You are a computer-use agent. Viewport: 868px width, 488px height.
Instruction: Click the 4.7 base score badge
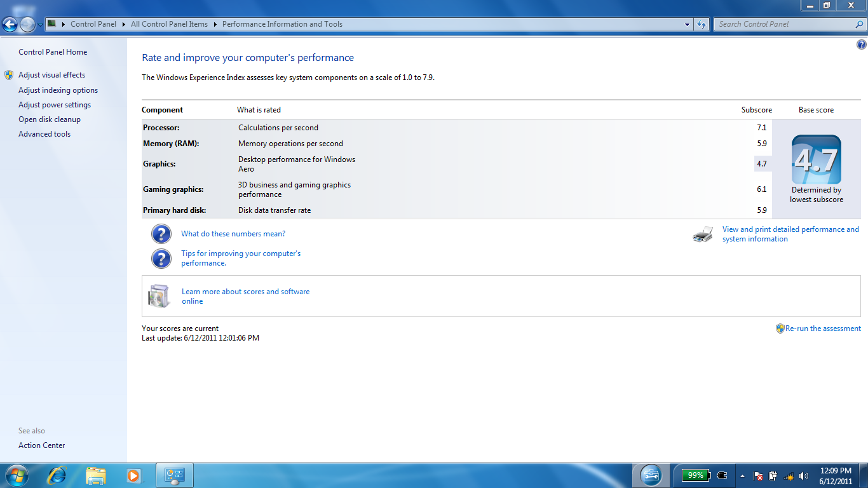816,159
